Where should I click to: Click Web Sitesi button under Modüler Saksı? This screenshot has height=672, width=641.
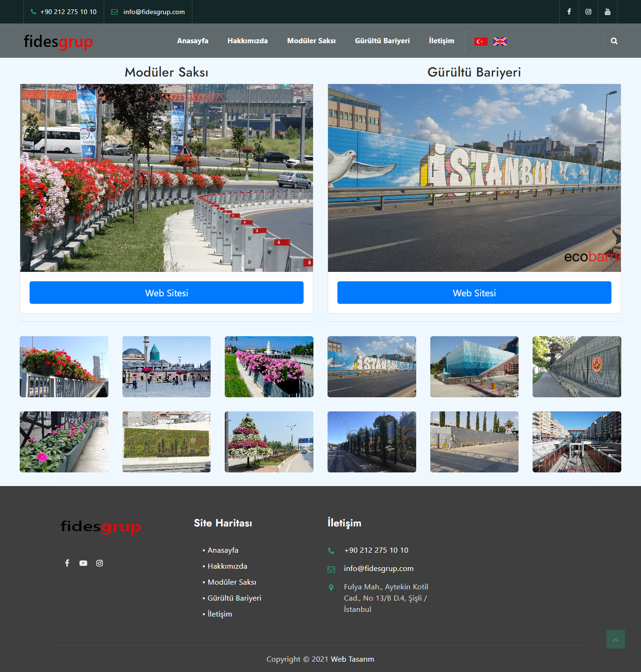(x=167, y=293)
